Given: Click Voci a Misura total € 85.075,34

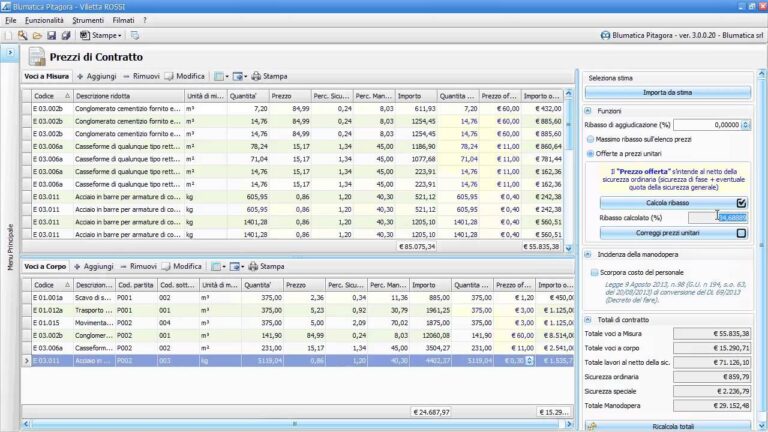Looking at the screenshot, I should tap(417, 247).
